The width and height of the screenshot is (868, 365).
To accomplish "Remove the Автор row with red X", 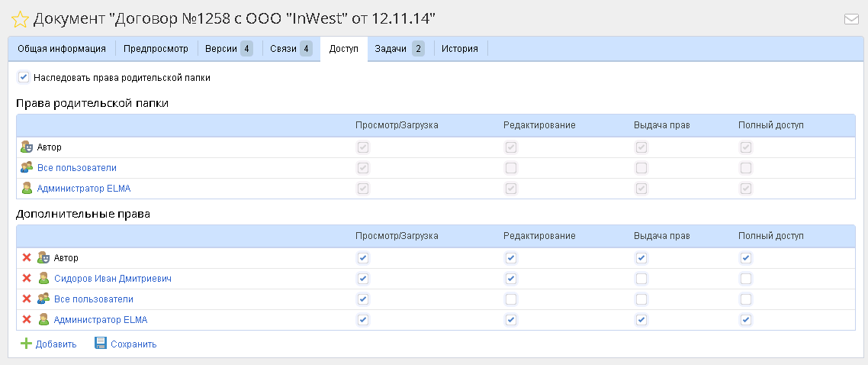I will coord(27,258).
